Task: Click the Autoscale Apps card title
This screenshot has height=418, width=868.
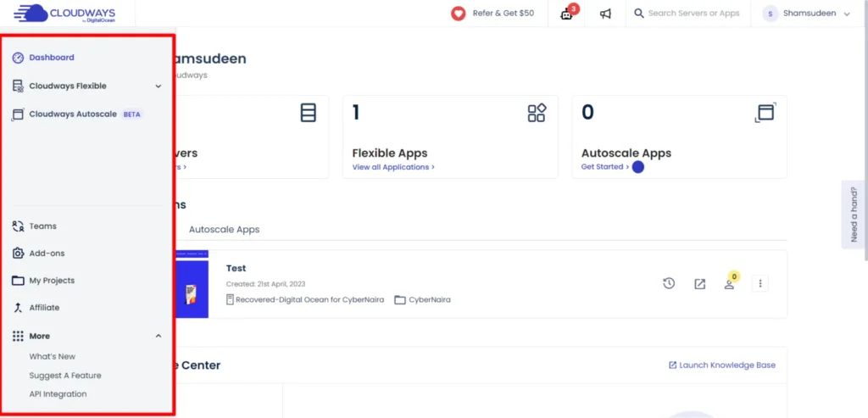Action: [626, 153]
